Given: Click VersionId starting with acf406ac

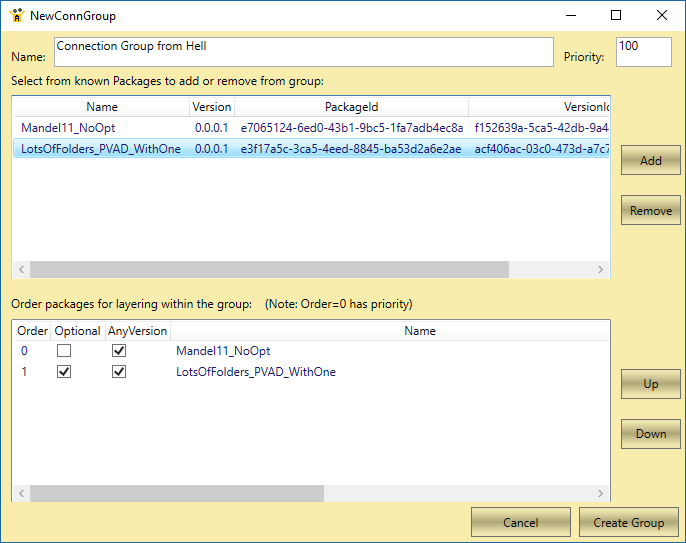Looking at the screenshot, I should pyautogui.click(x=542, y=149).
